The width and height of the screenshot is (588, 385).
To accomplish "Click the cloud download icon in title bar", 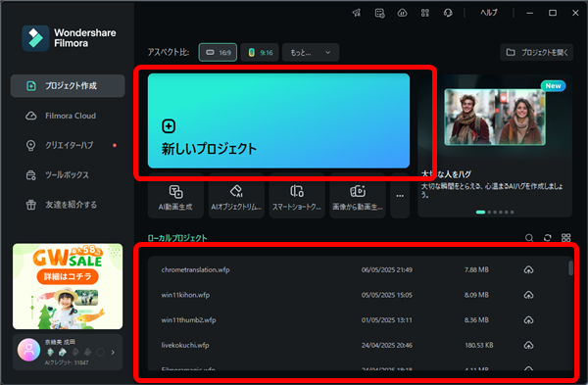I will coord(403,13).
